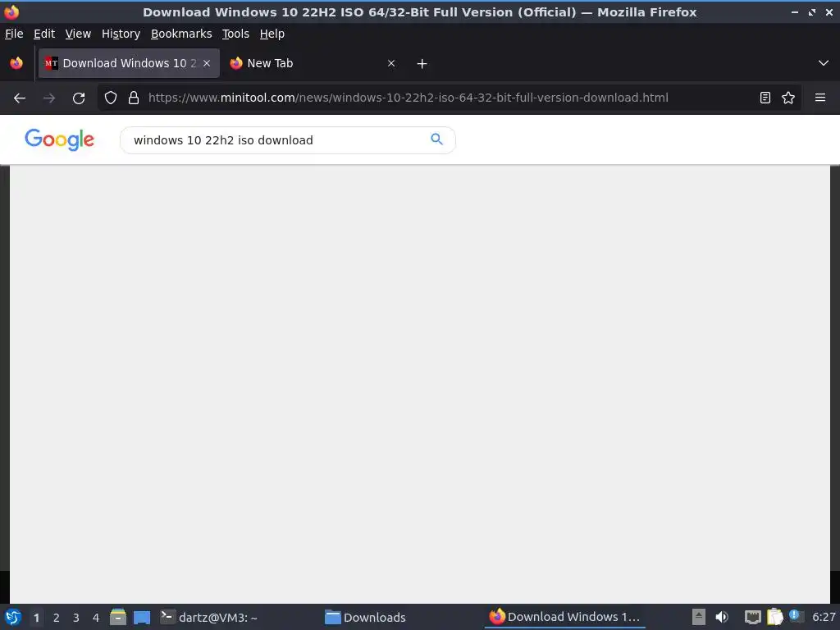Open the Bookmarks menu
Screen dimensions: 840x630
181,34
